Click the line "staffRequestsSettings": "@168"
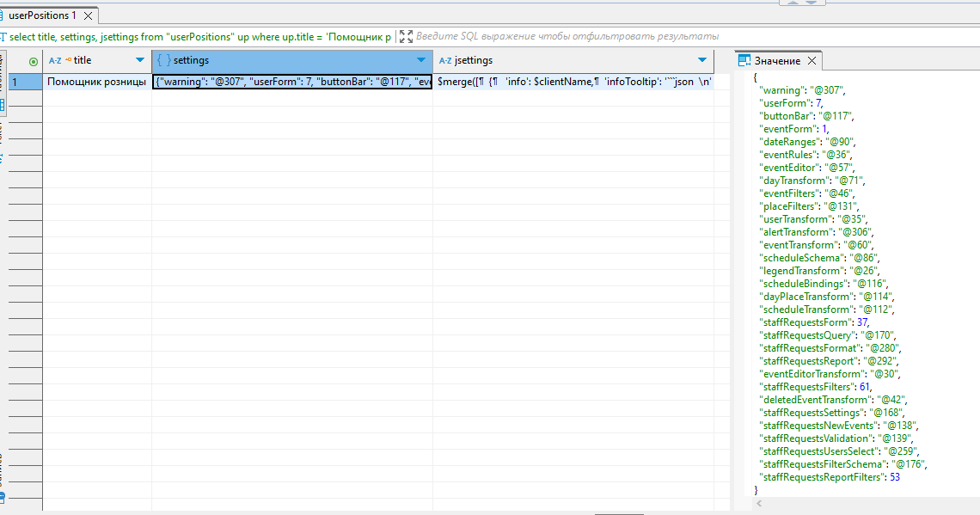This screenshot has width=980, height=515. coord(832,413)
